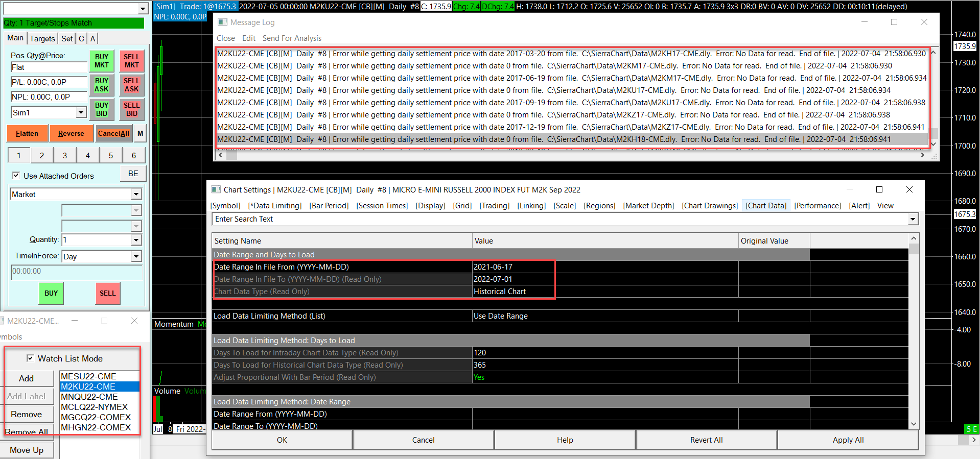Image resolution: width=980 pixels, height=459 pixels.
Task: Click the BE button
Action: click(133, 174)
